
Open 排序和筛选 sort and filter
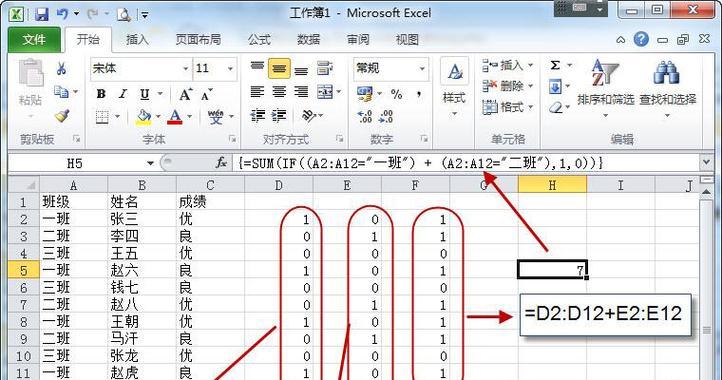(x=605, y=88)
